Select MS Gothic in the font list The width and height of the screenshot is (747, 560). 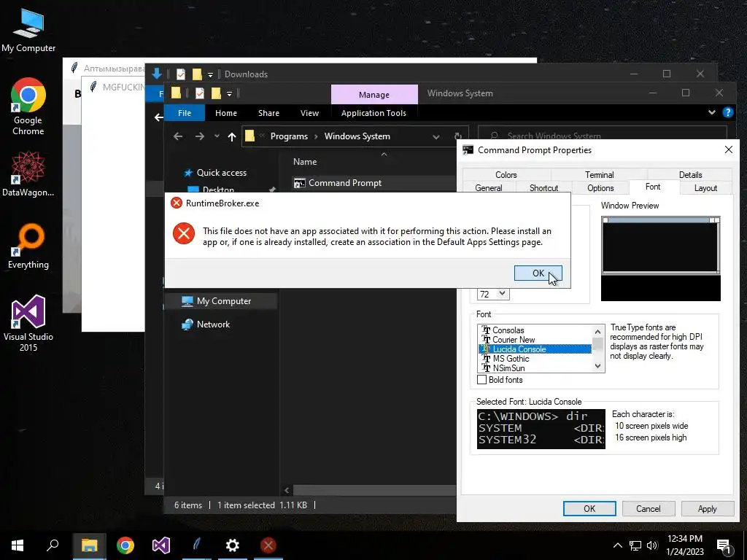tap(535, 359)
